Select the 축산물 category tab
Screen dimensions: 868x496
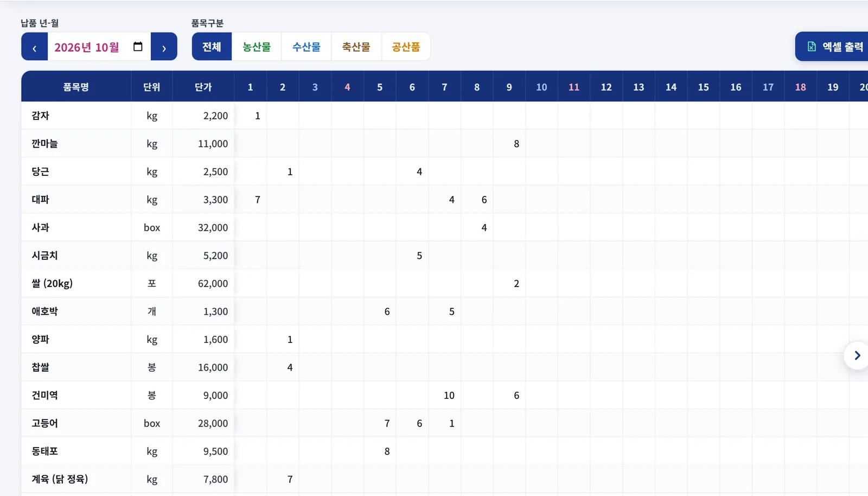tap(356, 47)
